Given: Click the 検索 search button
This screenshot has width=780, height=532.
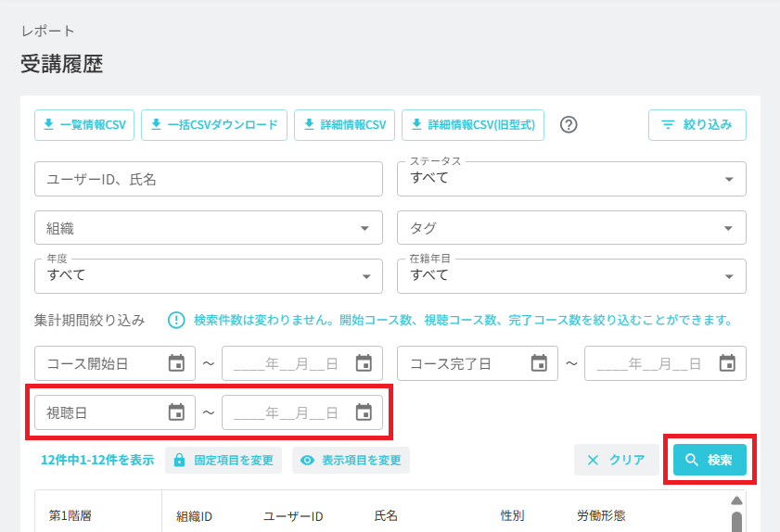Looking at the screenshot, I should [x=710, y=460].
